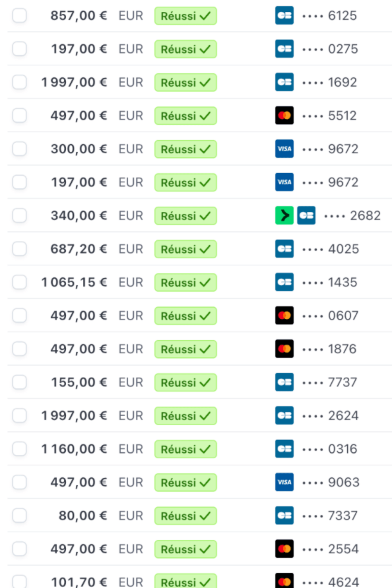Open the 1 997,00 € payment with card 1692
Viewport: 392px width, 588px height.
74,82
